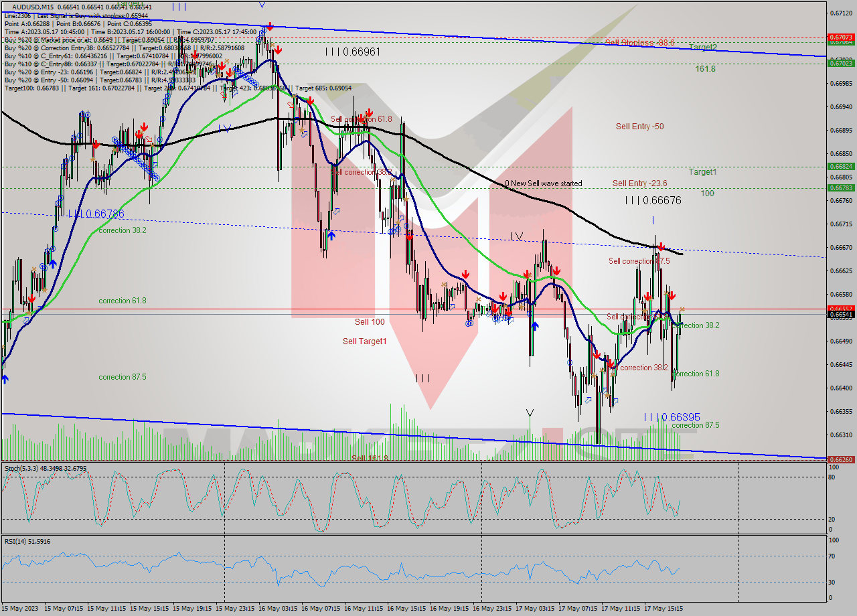The height and width of the screenshot is (616, 857).
Task: Select the 'Sell Entry -50' label
Action: (640, 126)
